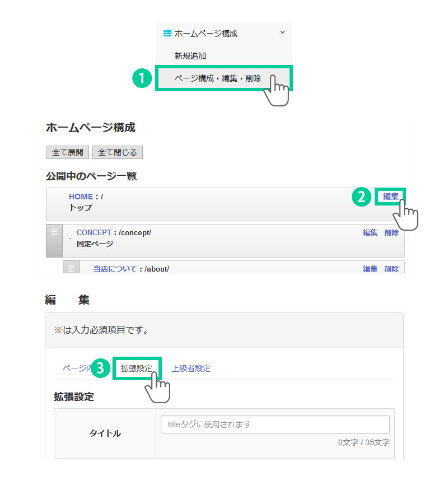
Task: Focus the タイトル text input field
Action: (x=274, y=424)
